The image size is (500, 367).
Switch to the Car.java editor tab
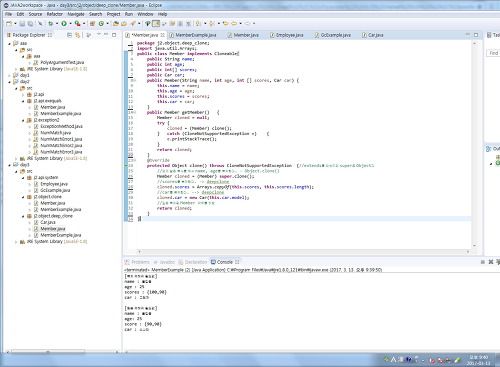373,35
